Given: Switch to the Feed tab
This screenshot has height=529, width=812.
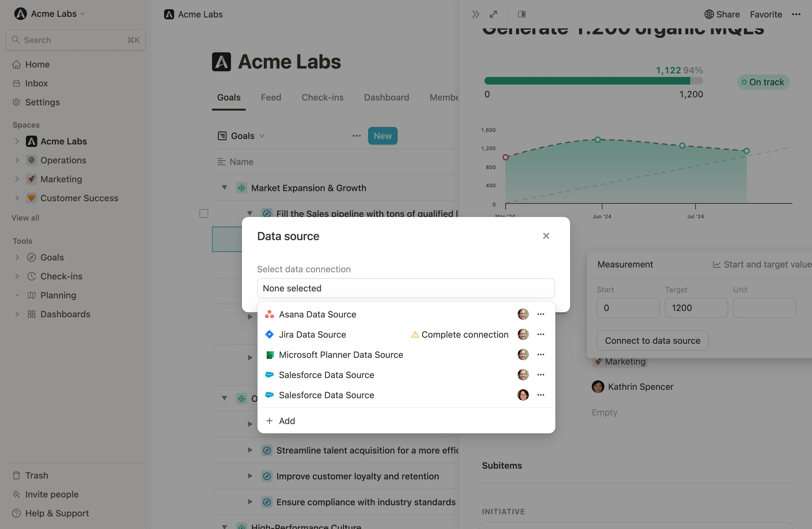Looking at the screenshot, I should [x=271, y=98].
